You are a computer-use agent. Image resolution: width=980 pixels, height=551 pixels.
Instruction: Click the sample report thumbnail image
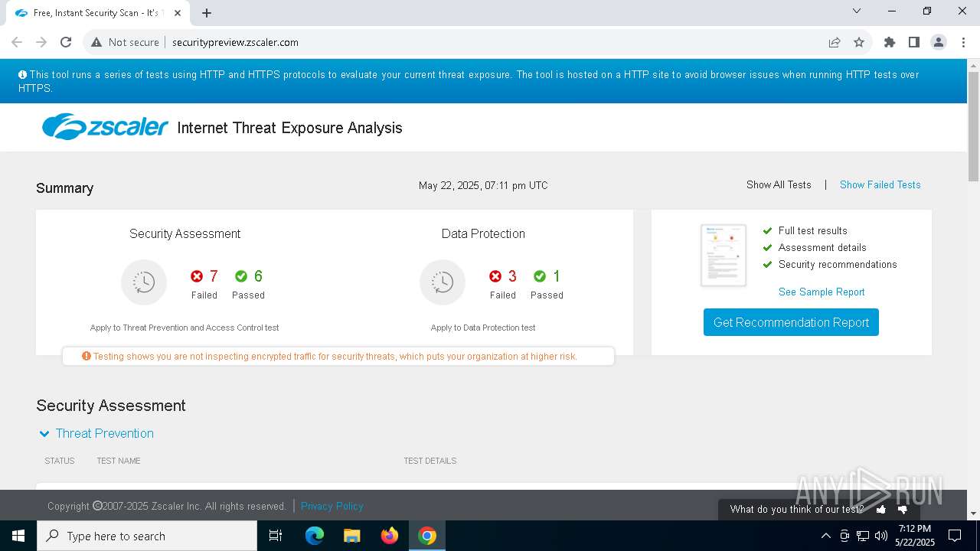[724, 256]
